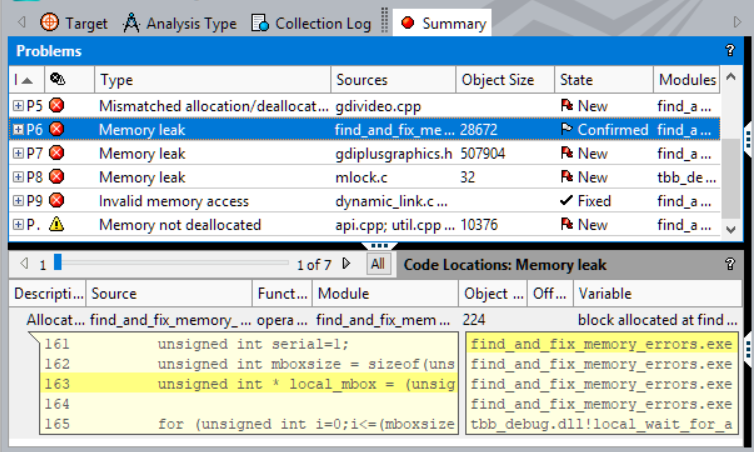Screen dimensions: 754x452
Task: Select the highlighted top call stack frame
Action: point(602,344)
